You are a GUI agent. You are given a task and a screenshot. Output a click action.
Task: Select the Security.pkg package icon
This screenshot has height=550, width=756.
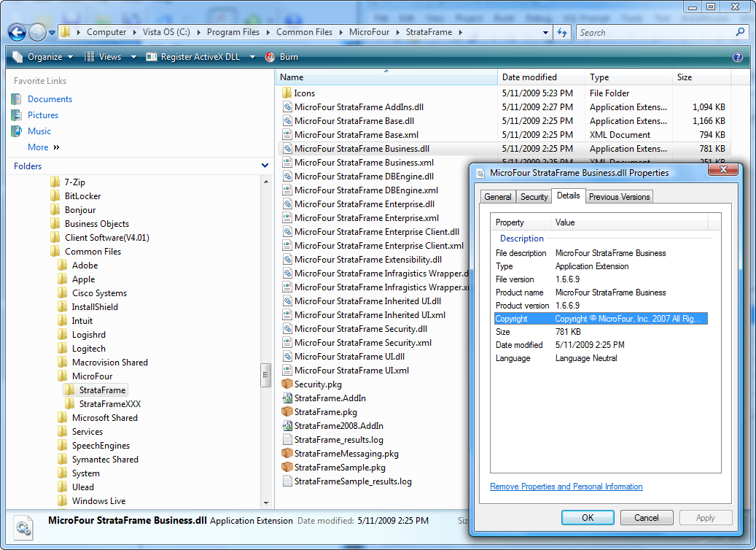tap(287, 384)
